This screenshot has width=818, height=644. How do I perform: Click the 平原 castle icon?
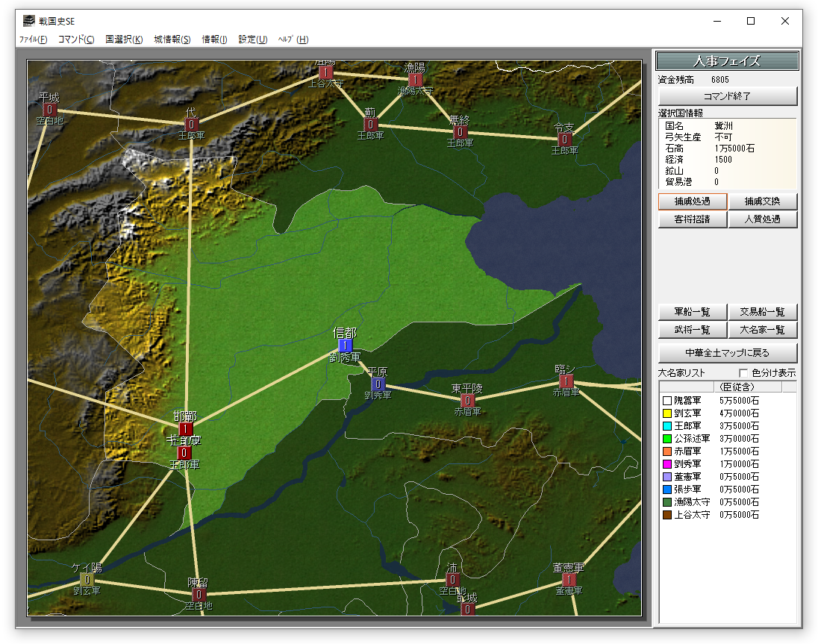[378, 384]
